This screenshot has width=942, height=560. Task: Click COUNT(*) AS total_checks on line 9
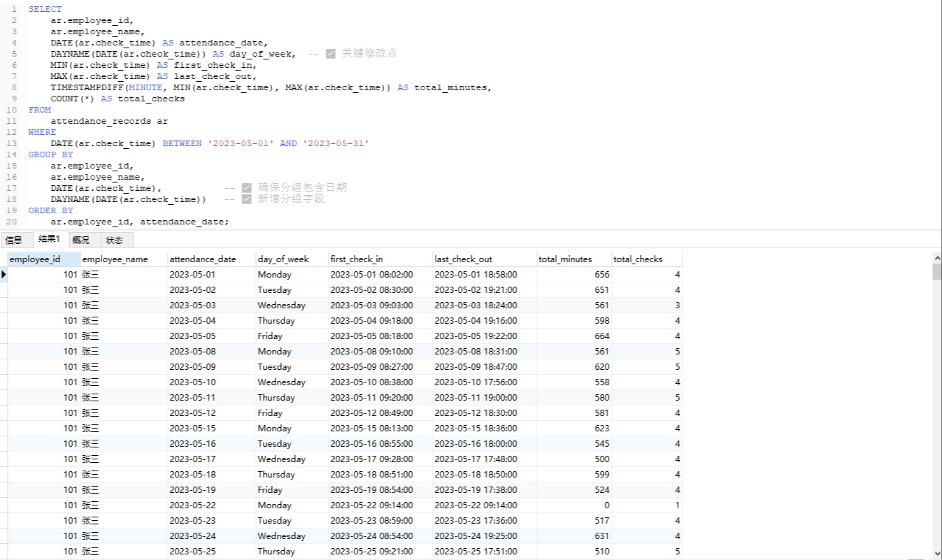pyautogui.click(x=117, y=99)
